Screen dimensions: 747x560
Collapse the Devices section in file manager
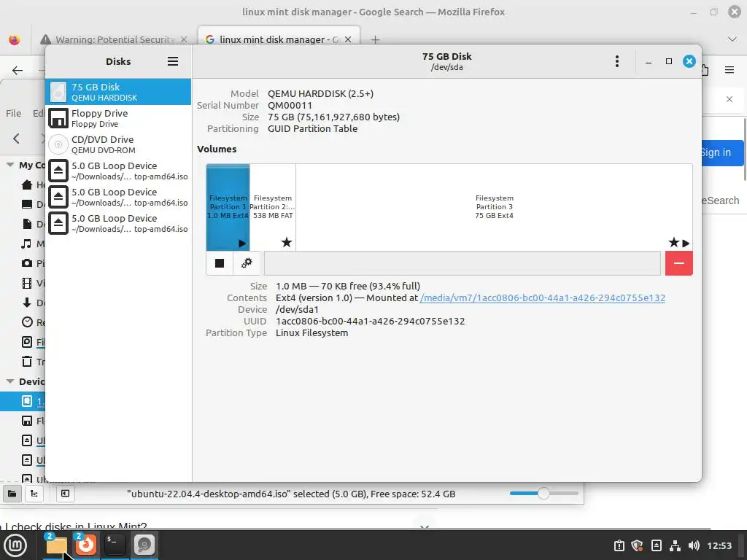point(9,381)
